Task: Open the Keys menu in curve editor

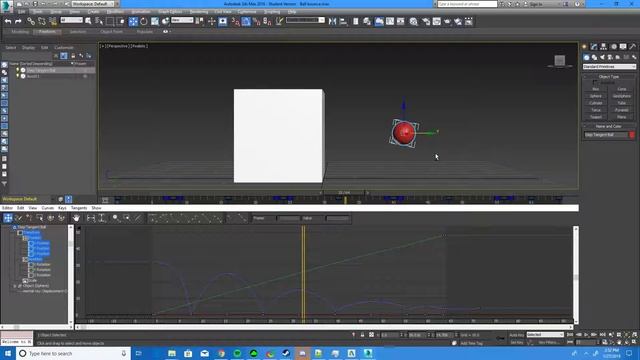Action: (x=62, y=208)
